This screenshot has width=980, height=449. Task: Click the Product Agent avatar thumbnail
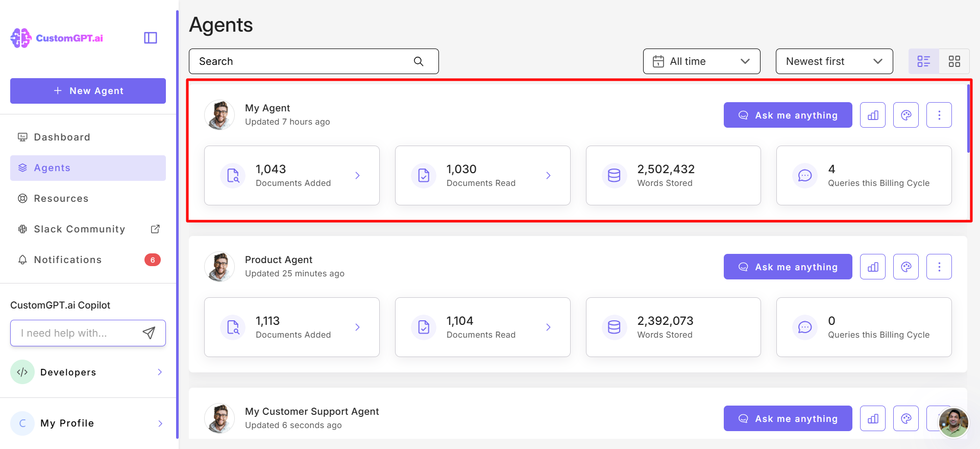219,267
